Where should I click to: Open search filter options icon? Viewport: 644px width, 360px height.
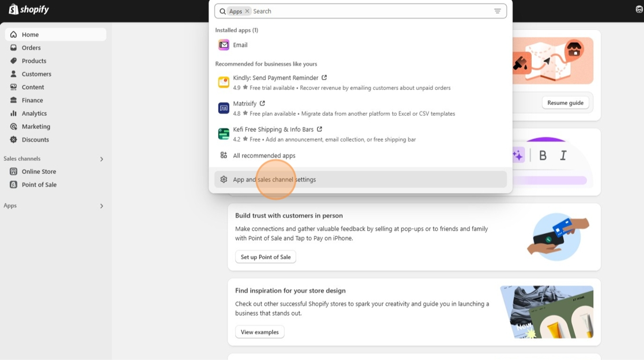coord(497,12)
